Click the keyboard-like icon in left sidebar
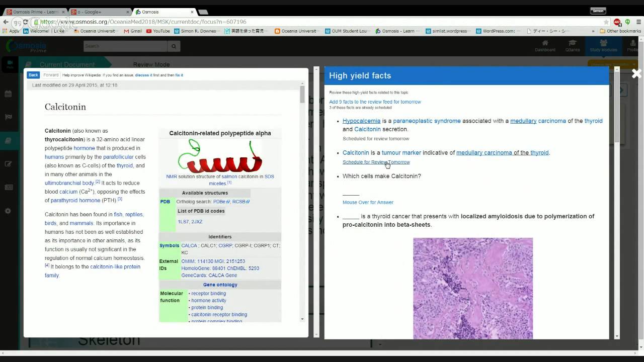The height and width of the screenshot is (362, 644). (x=8, y=188)
